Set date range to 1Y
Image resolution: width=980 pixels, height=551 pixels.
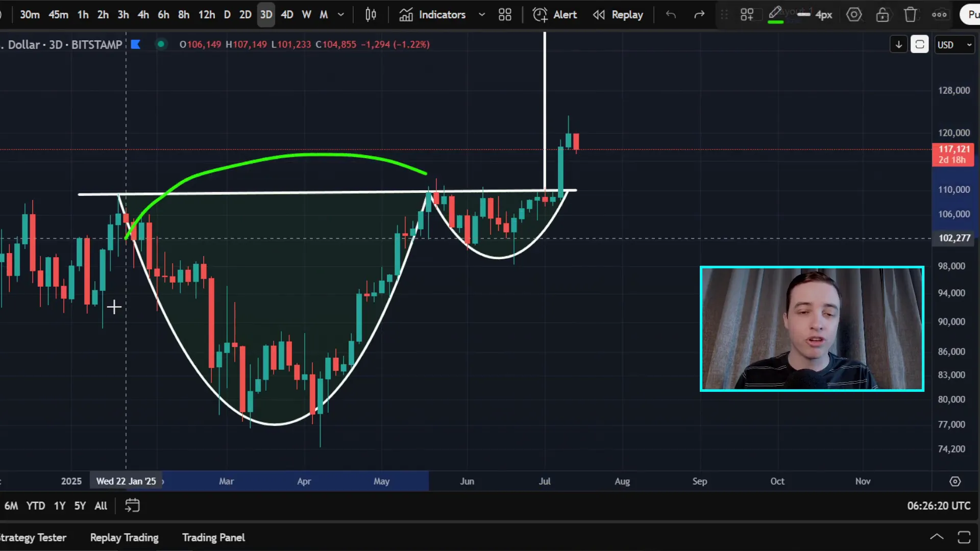coord(60,506)
